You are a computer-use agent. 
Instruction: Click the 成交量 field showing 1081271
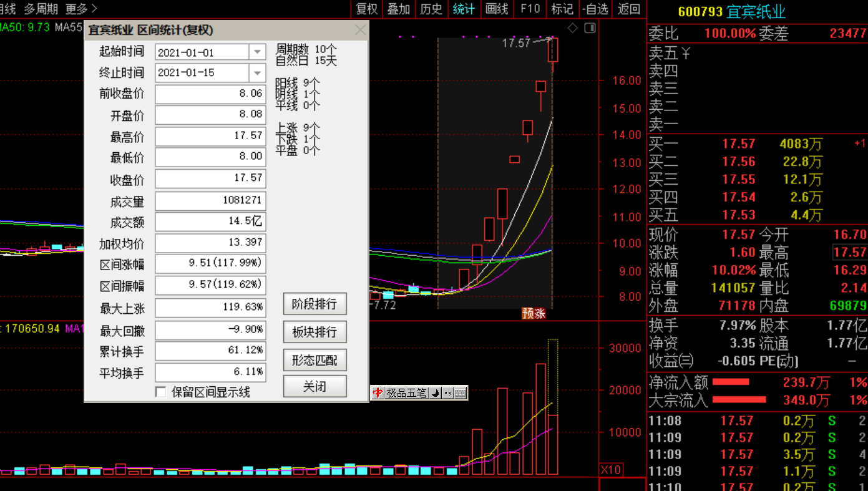[x=210, y=201]
